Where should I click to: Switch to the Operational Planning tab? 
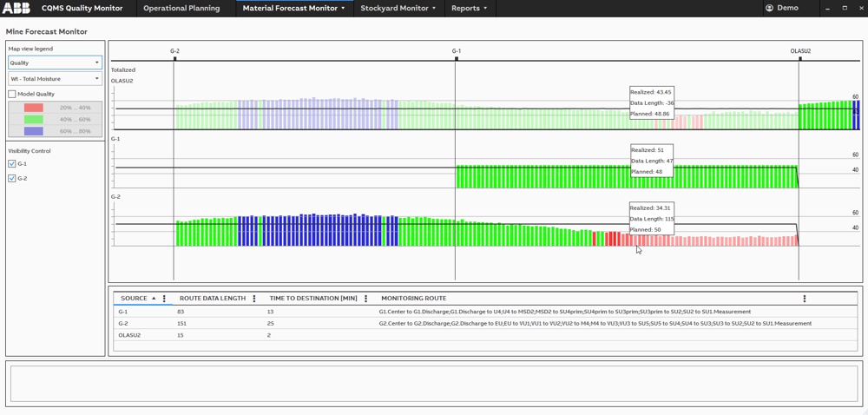(x=181, y=8)
